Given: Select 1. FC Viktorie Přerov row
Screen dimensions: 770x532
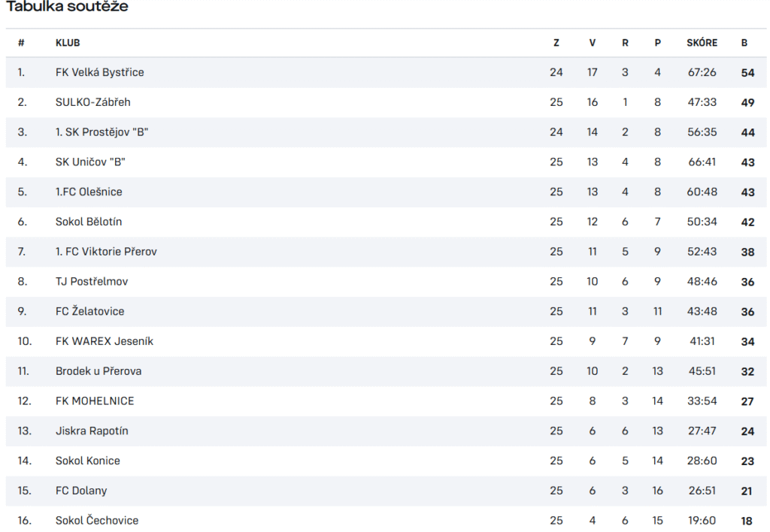Looking at the screenshot, I should (106, 252).
